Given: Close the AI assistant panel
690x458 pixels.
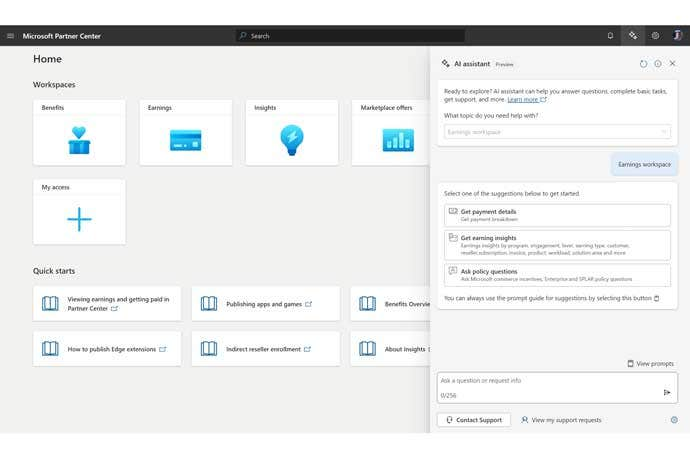Looking at the screenshot, I should (672, 64).
